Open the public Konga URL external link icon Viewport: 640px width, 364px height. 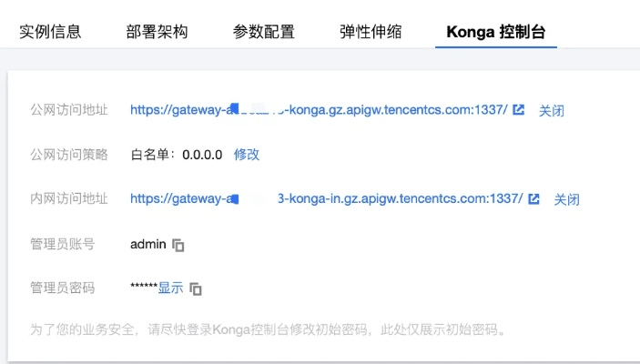(x=519, y=110)
